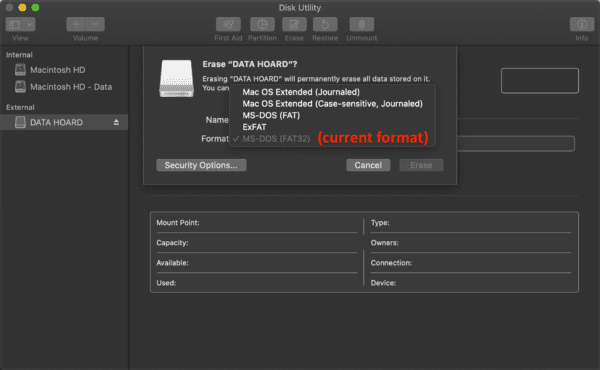Choose Mac OS Extended (Case-sensitive, Journaled)

click(x=333, y=104)
